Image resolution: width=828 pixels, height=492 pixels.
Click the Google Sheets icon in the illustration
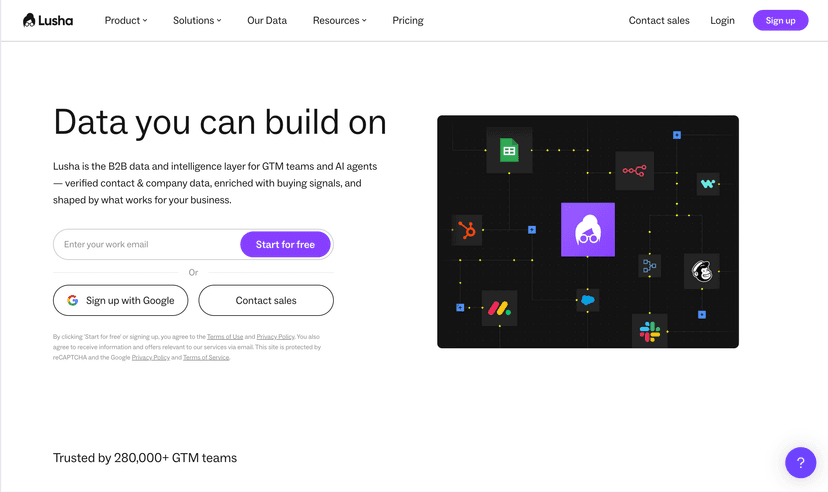point(509,150)
